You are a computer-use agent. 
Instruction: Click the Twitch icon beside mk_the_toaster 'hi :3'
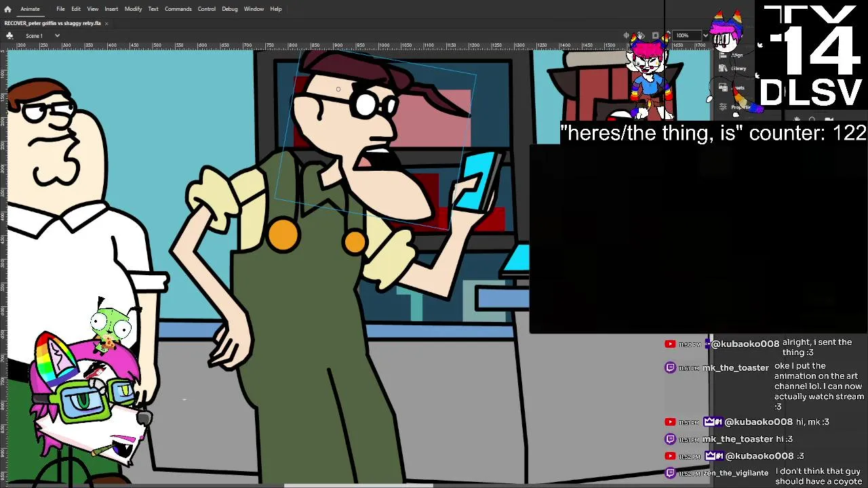coord(670,439)
